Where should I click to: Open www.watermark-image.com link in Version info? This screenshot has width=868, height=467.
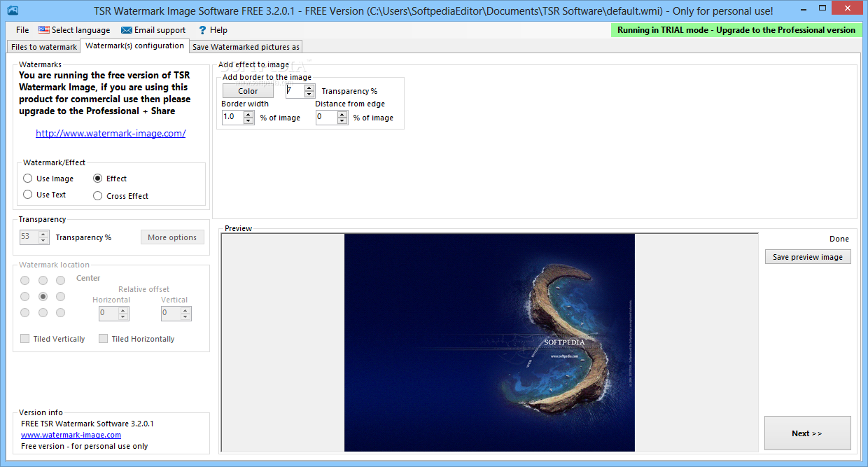(71, 435)
